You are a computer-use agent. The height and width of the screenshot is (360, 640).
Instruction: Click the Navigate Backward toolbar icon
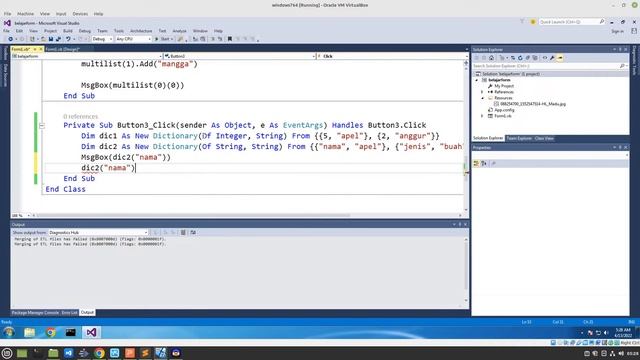[x=10, y=39]
